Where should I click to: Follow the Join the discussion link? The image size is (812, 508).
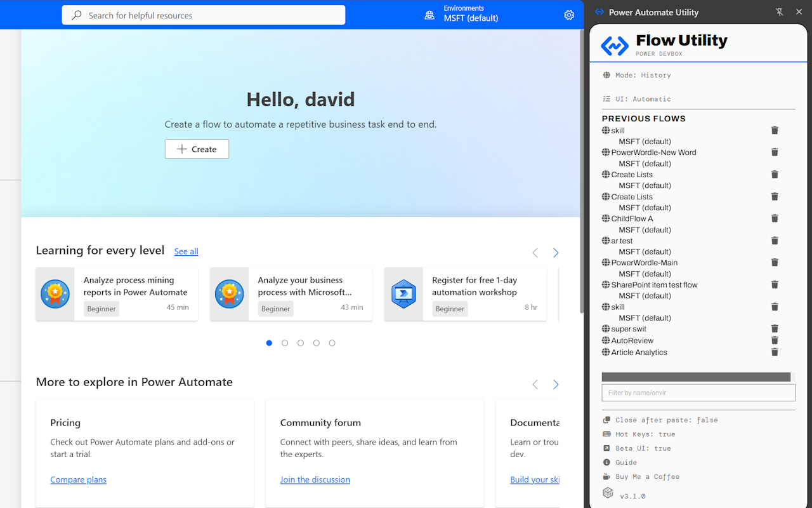315,479
